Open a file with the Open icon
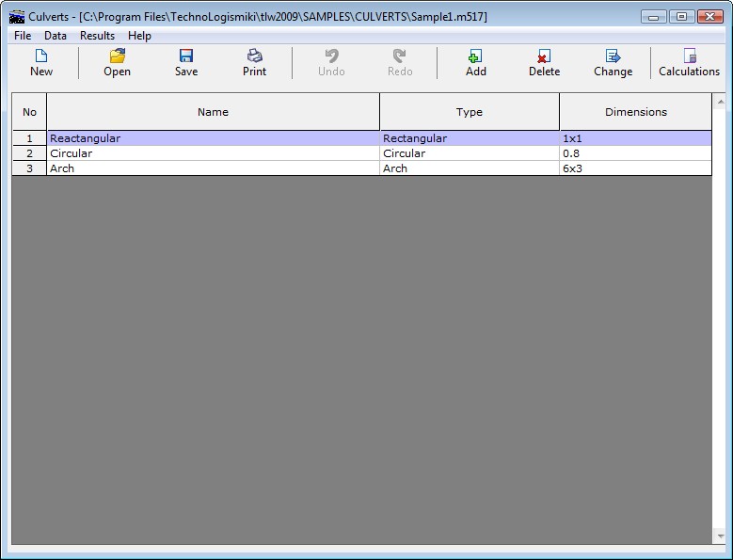Viewport: 733px width, 560px height. (117, 62)
